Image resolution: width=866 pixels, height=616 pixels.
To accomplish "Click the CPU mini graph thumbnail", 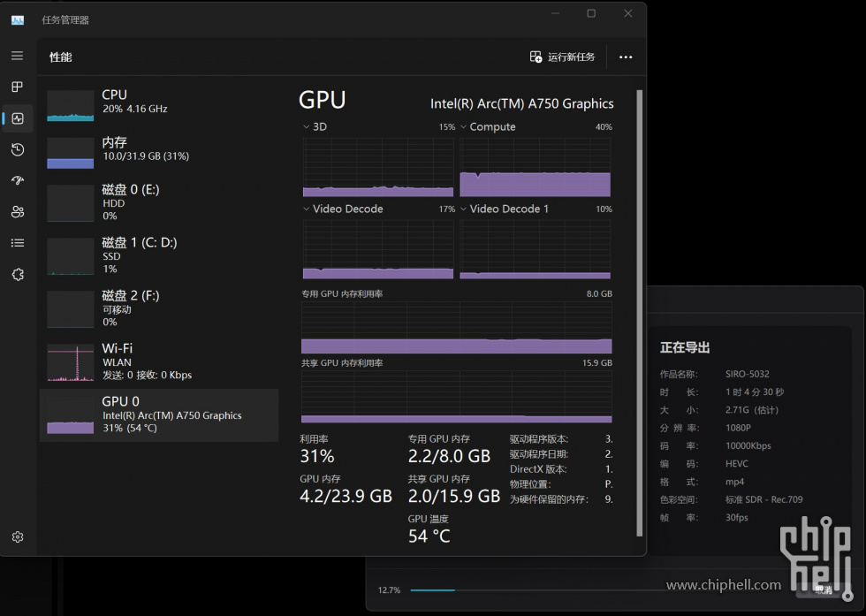I will 70,105.
